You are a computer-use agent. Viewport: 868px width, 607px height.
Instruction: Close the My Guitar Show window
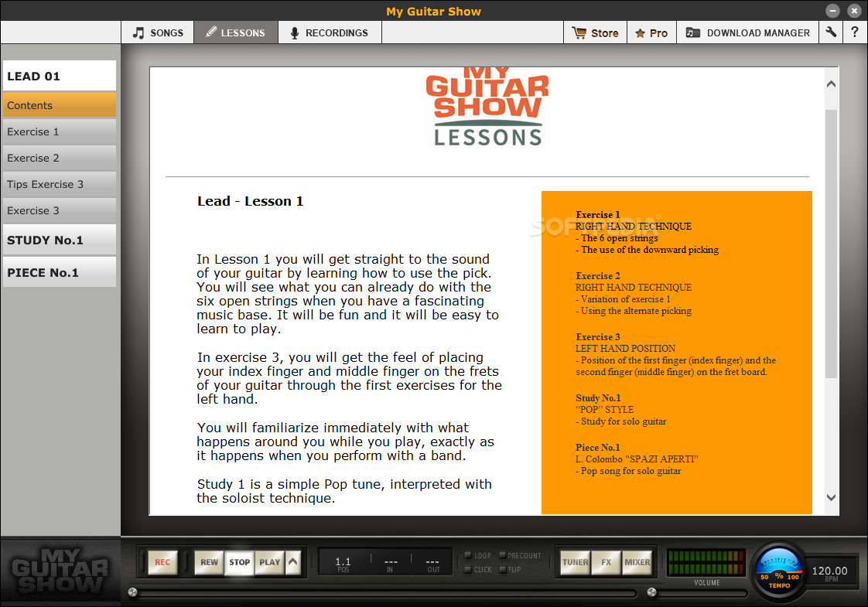pyautogui.click(x=854, y=11)
